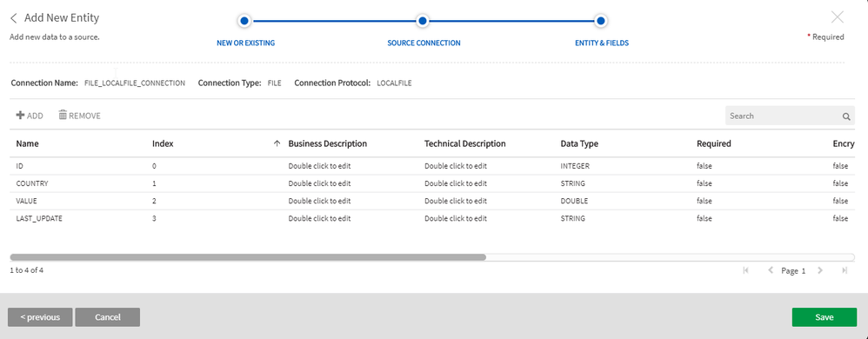Viewport: 868px width, 339px height.
Task: Sort by Technical Description column header
Action: tap(465, 143)
